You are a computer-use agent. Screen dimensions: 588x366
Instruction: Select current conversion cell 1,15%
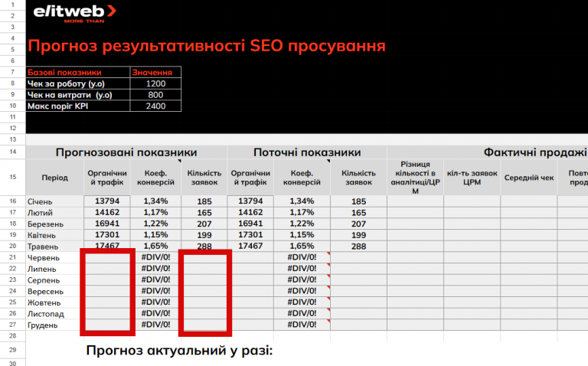pos(302,235)
